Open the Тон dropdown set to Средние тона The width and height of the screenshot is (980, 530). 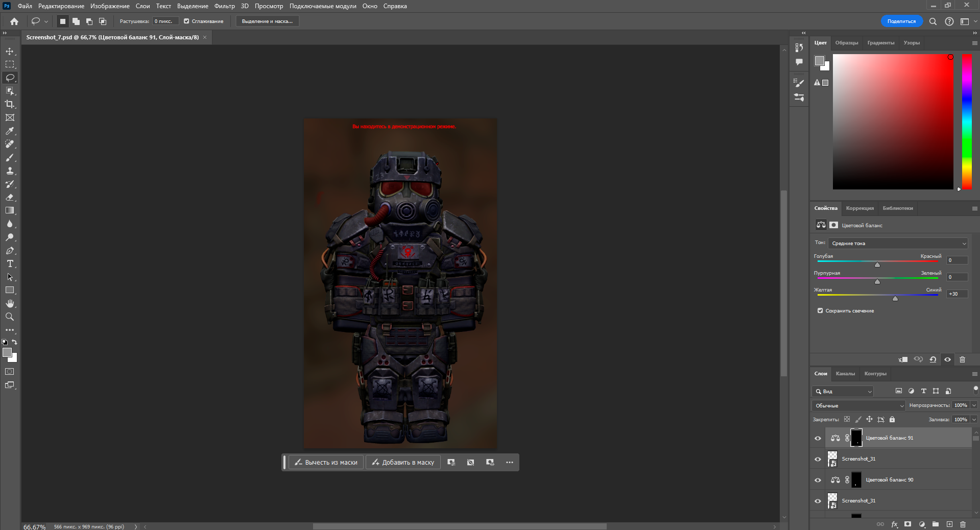[898, 243]
